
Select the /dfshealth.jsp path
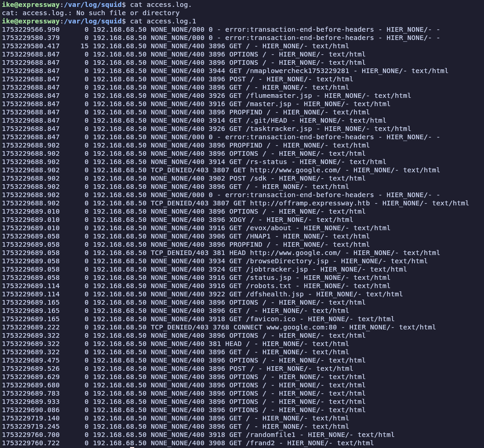[x=275, y=295]
